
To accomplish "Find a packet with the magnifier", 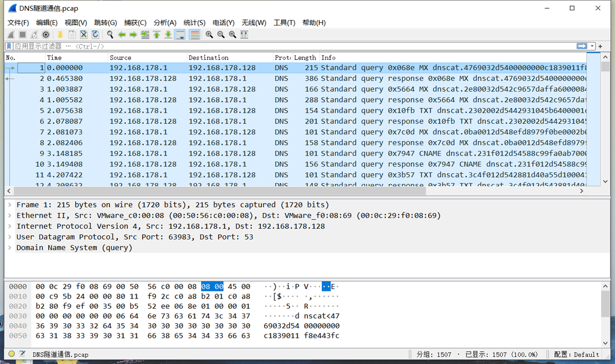I will [110, 34].
